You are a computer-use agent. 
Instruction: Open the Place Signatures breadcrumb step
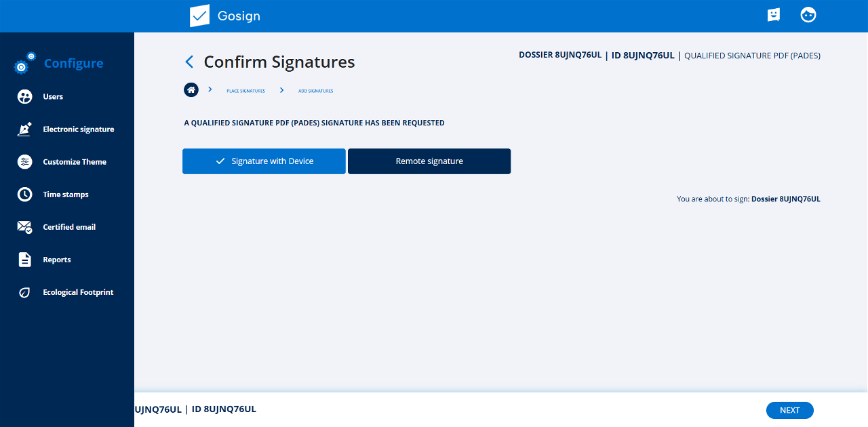pos(245,91)
